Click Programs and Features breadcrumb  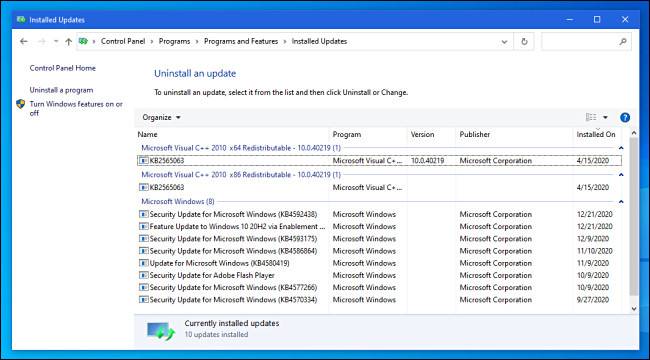[x=241, y=41]
